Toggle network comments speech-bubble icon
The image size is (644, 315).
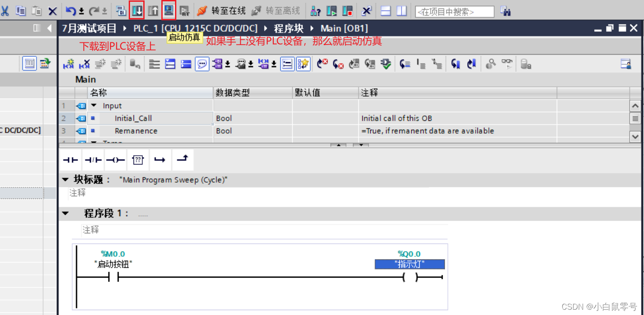[202, 64]
